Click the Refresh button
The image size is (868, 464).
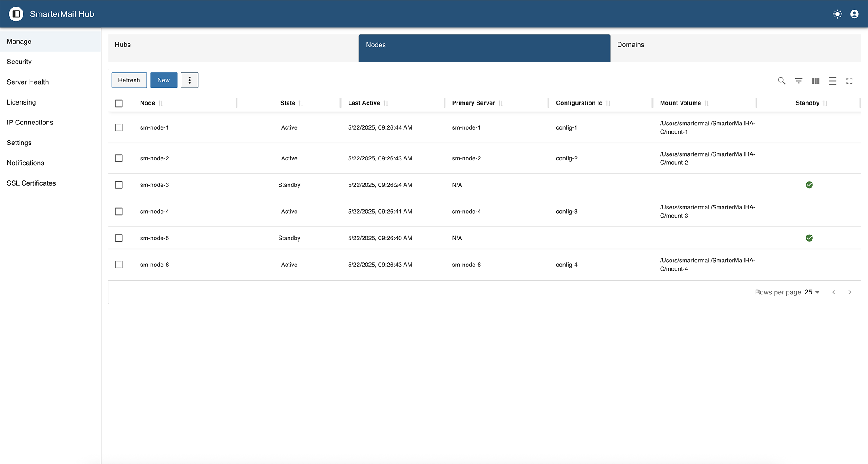[129, 80]
